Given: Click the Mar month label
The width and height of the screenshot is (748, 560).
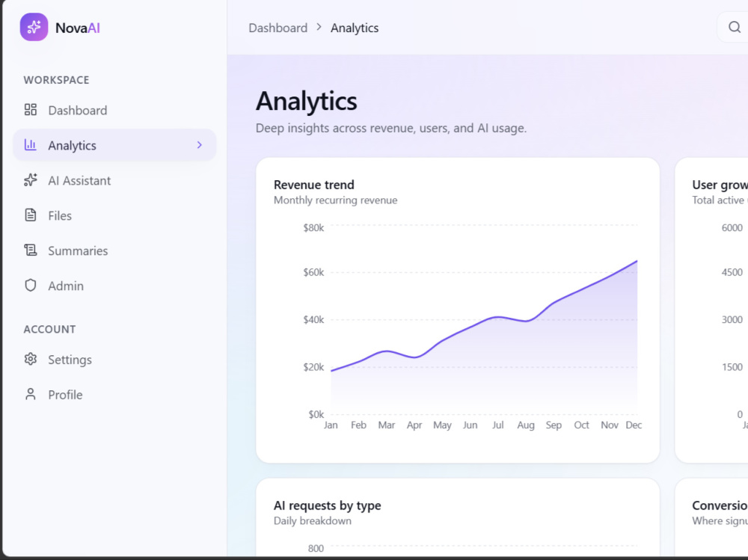Looking at the screenshot, I should point(387,425).
